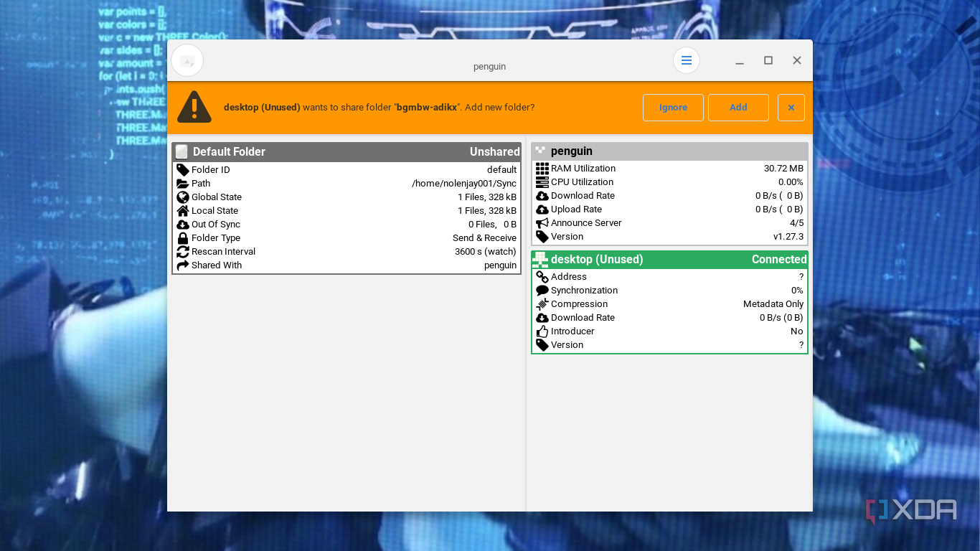
Task: Expand the Default Folder panel
Action: (347, 151)
